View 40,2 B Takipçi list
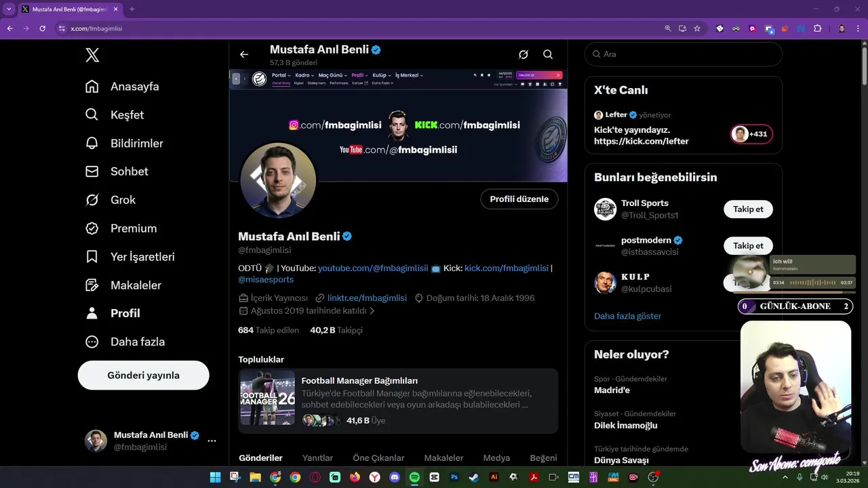868x488 pixels. point(336,330)
